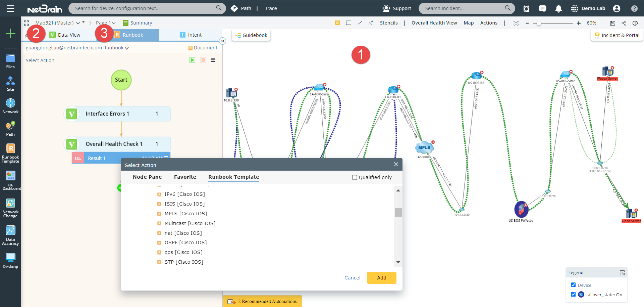This screenshot has width=644, height=307.
Task: Click the Add button in the dialog
Action: [381, 277]
